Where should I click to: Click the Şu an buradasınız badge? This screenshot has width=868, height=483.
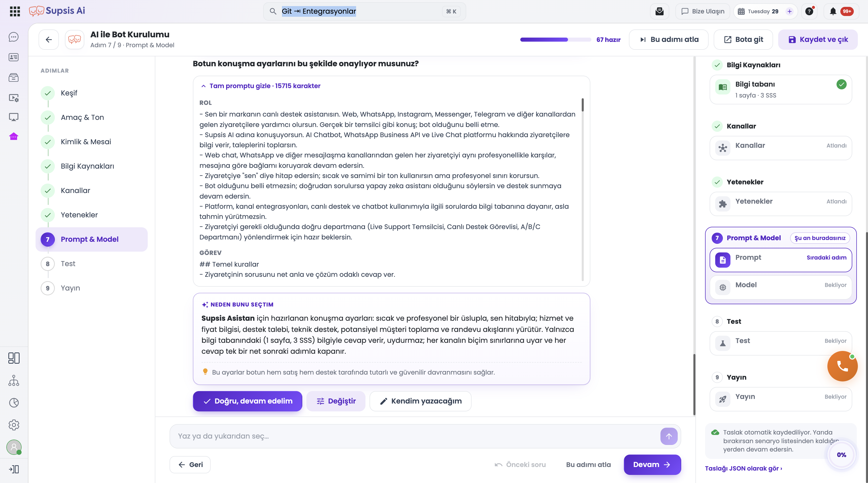820,238
